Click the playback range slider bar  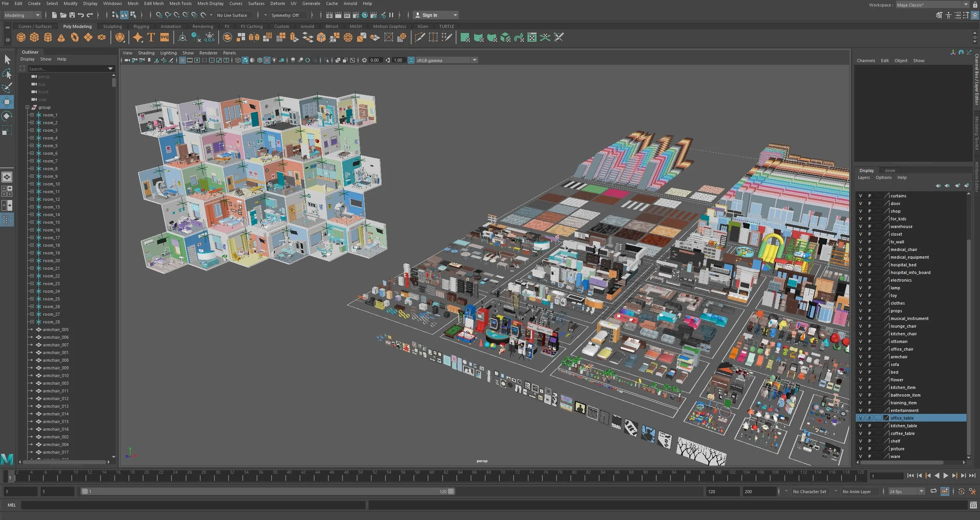pos(268,491)
